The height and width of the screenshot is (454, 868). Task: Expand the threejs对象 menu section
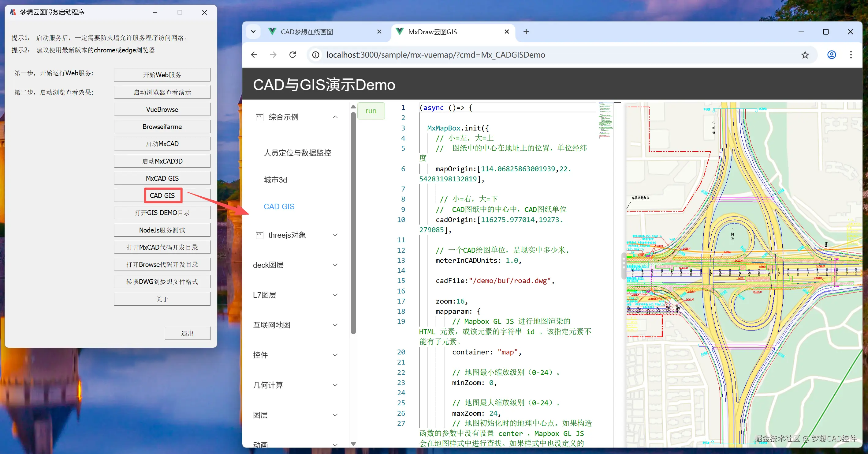click(x=335, y=235)
